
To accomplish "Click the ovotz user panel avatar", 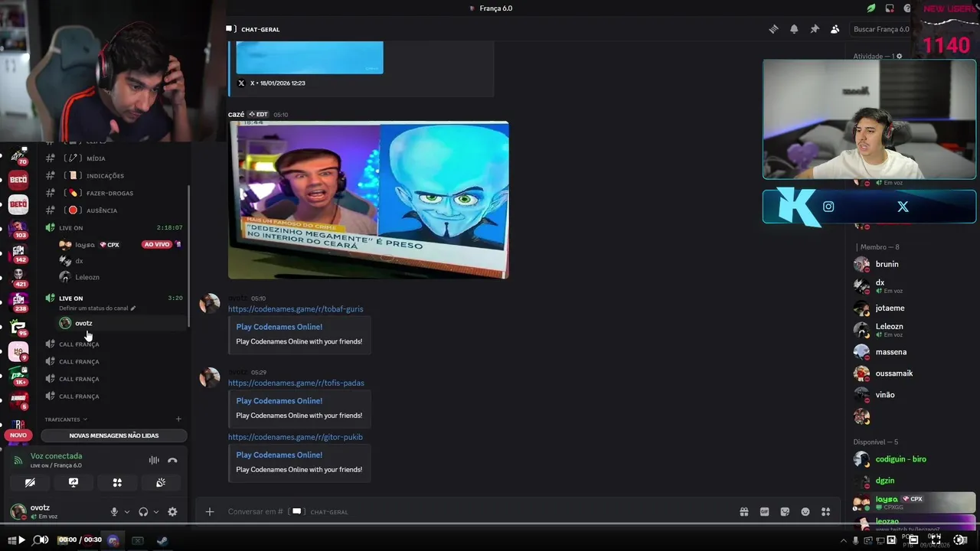I will (x=18, y=512).
